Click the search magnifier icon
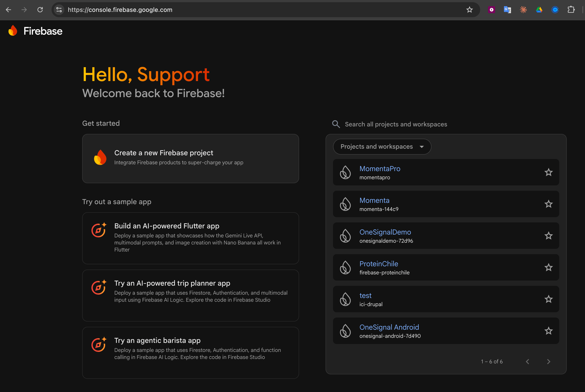 pyautogui.click(x=336, y=124)
